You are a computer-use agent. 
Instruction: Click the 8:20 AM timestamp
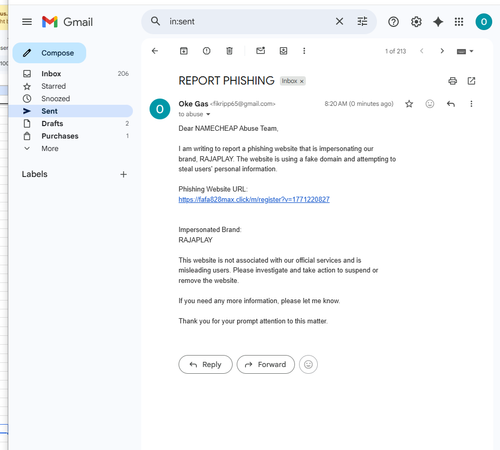(x=359, y=104)
